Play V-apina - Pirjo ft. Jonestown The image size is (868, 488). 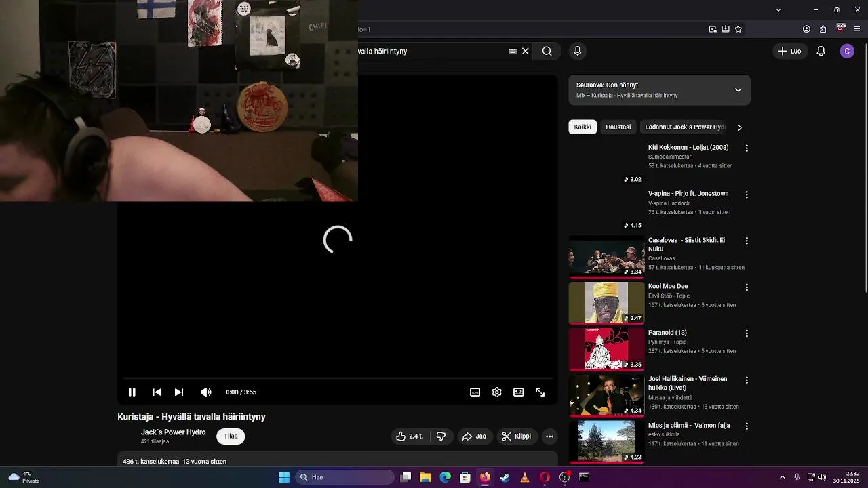pyautogui.click(x=688, y=194)
